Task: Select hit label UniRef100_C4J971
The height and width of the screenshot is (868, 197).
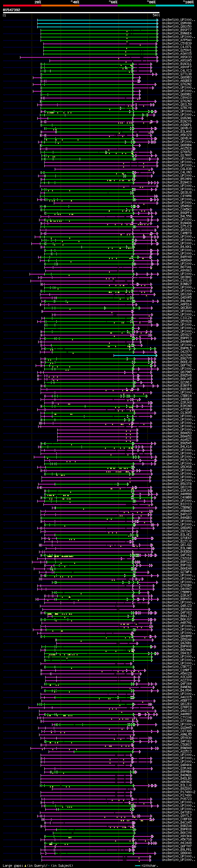Action: [x=177, y=47]
